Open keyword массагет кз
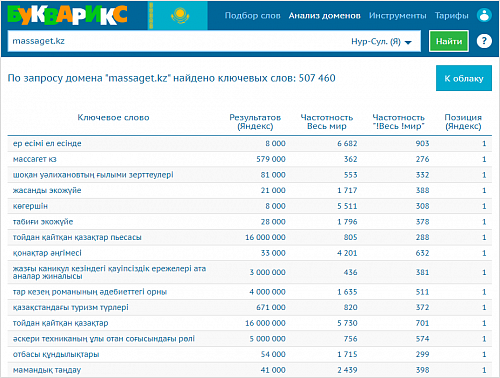 click(x=35, y=159)
